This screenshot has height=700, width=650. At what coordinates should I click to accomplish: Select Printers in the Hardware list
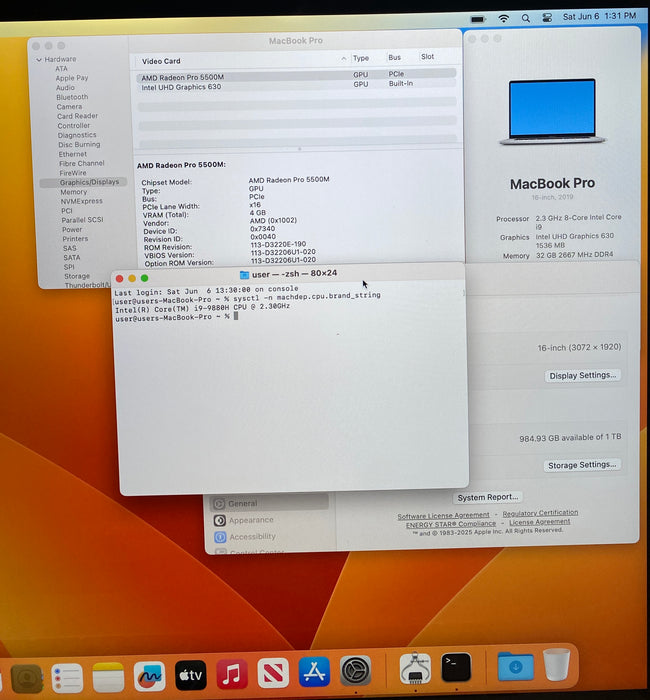click(75, 239)
